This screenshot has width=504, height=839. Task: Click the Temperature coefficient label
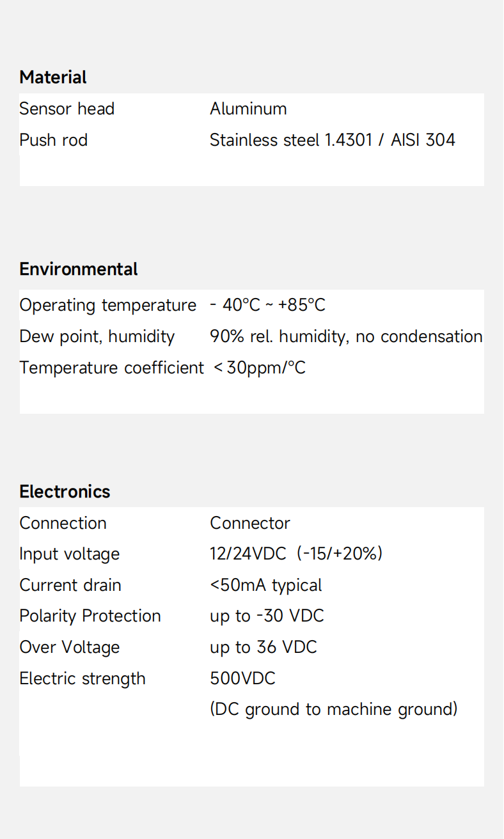tap(111, 368)
